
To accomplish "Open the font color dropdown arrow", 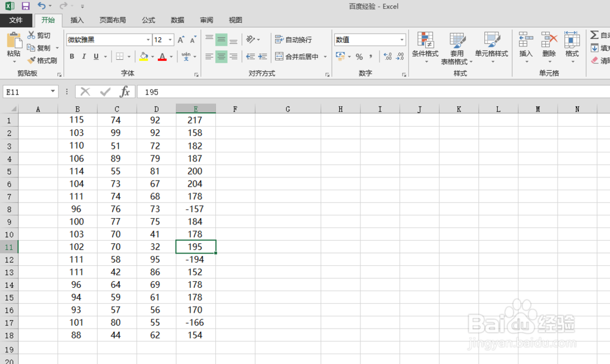I will [x=171, y=57].
